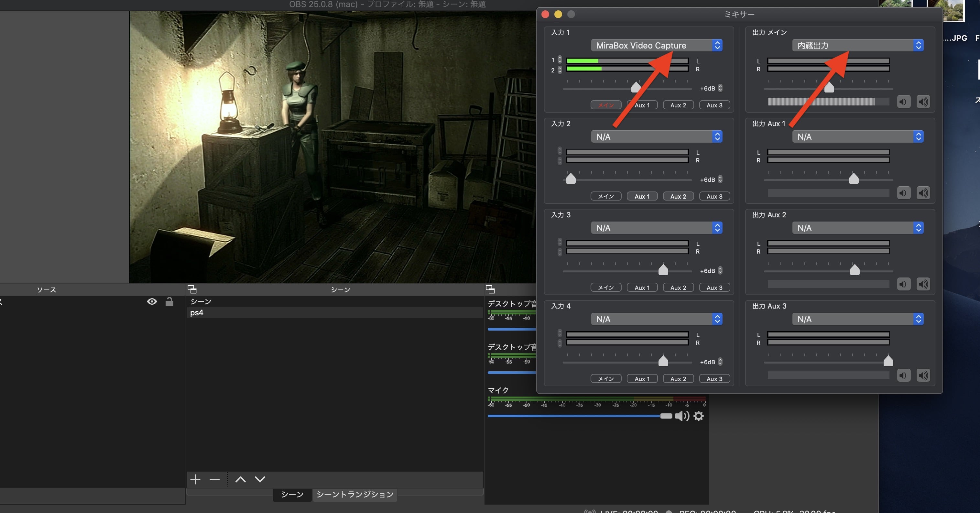Click the eye visibility icon in Sources

(152, 302)
